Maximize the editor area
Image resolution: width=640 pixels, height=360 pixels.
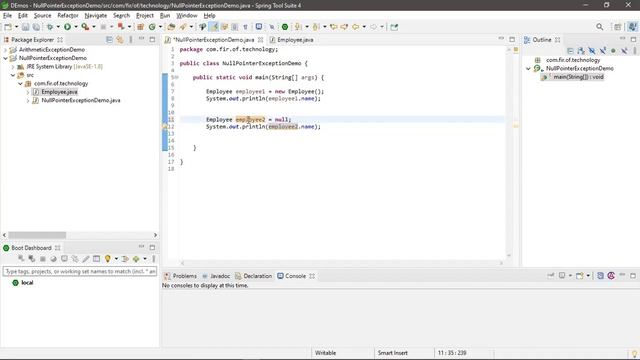tap(512, 40)
